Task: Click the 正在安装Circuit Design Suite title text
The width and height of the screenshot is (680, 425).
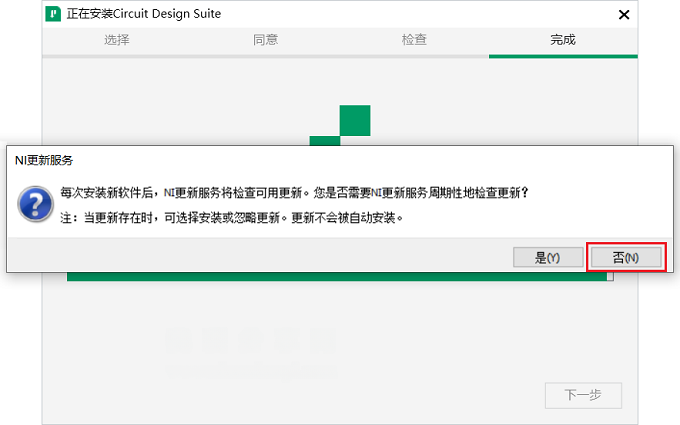Action: (x=144, y=14)
